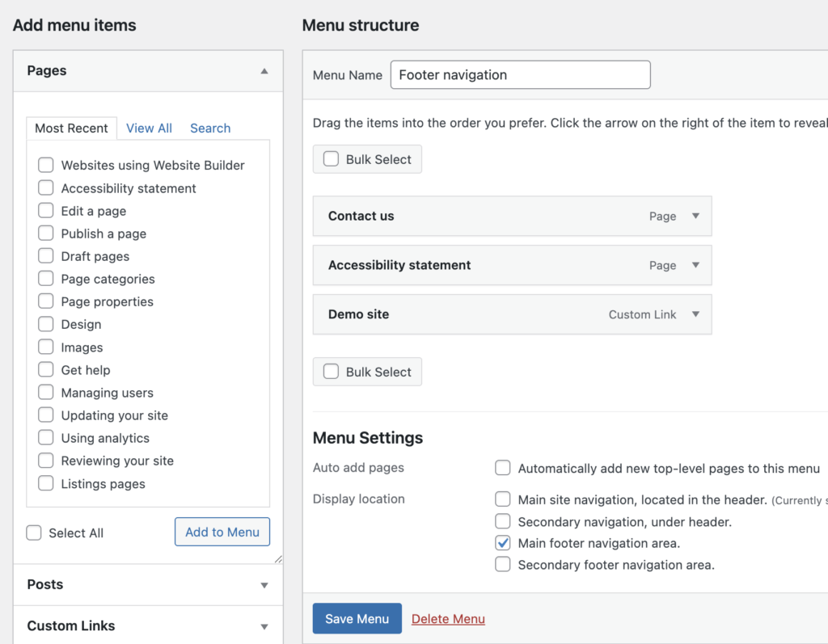Select the Most Recent tab
Image resolution: width=828 pixels, height=644 pixels.
click(x=71, y=128)
